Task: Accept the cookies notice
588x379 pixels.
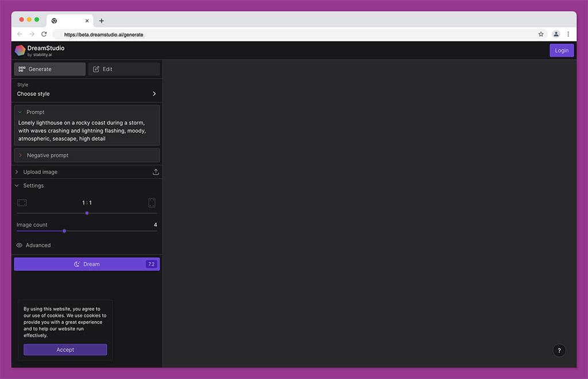Action: pos(65,350)
